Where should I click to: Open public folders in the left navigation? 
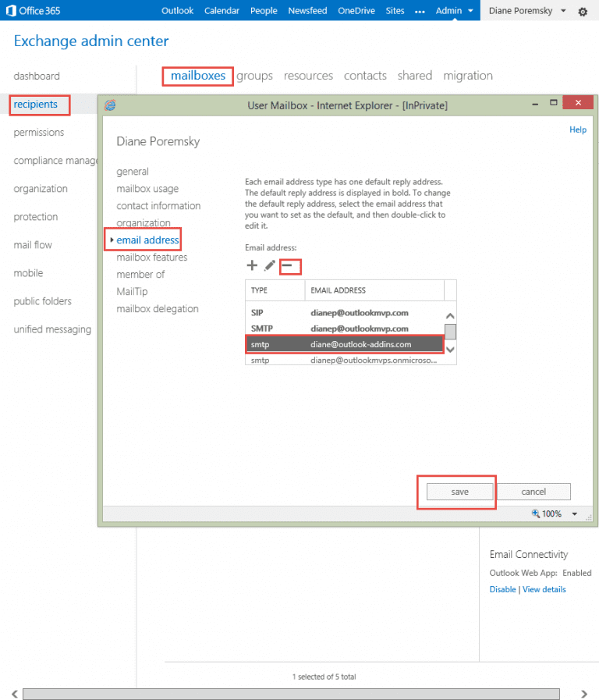(42, 301)
